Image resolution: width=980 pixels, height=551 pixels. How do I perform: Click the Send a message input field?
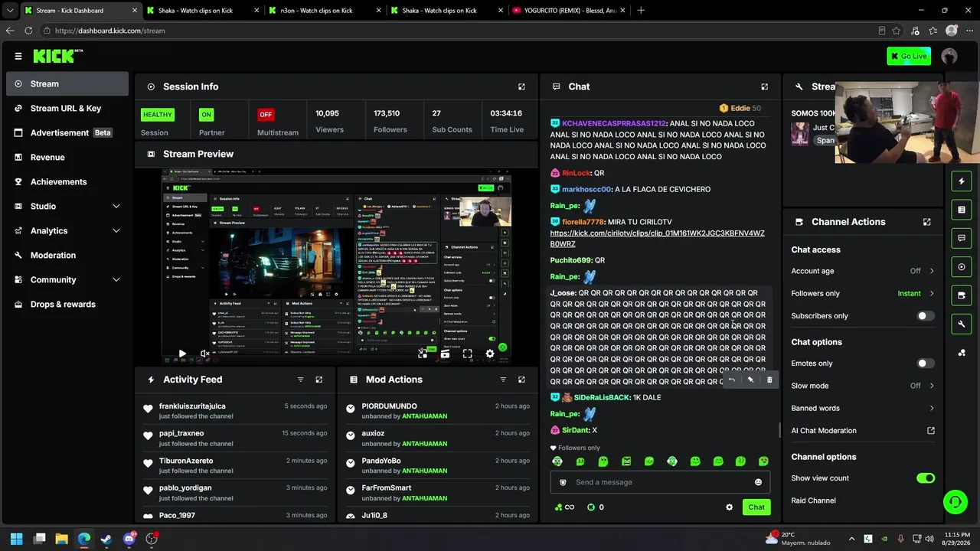pyautogui.click(x=660, y=482)
